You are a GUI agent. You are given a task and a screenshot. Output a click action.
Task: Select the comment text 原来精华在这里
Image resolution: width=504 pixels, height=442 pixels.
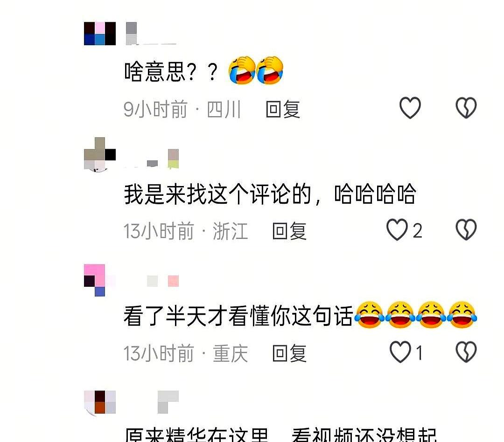196,435
